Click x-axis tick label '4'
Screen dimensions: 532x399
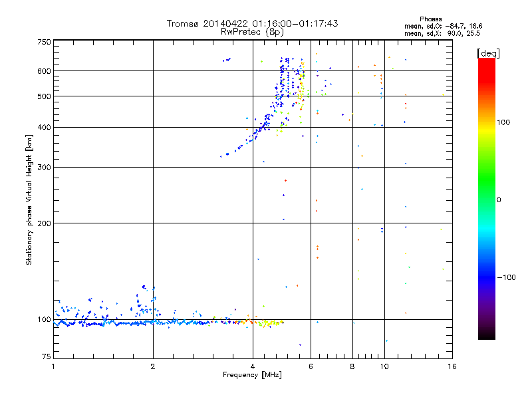[x=253, y=366]
